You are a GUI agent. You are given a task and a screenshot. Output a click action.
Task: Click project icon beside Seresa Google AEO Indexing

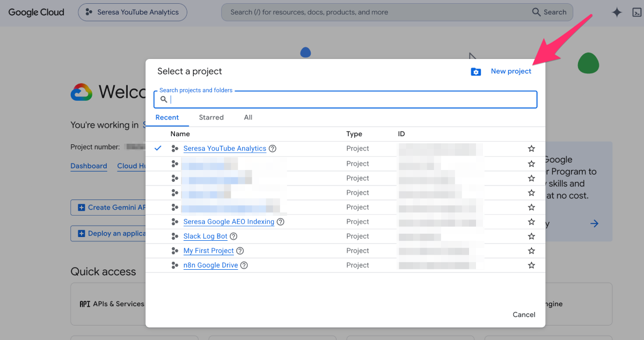click(174, 221)
